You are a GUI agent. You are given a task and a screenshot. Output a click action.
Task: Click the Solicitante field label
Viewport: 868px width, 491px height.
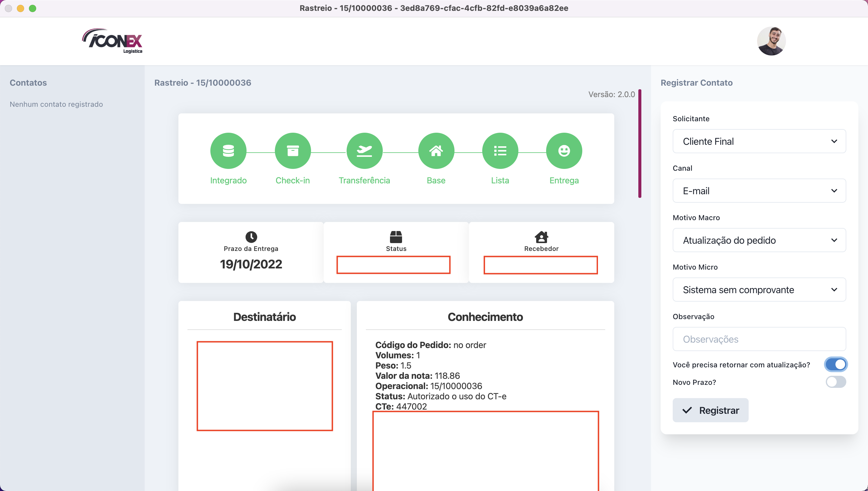point(691,119)
